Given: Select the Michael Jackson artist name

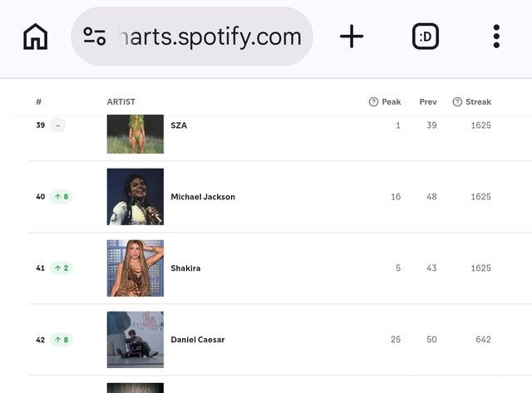Looking at the screenshot, I should click(x=203, y=197).
